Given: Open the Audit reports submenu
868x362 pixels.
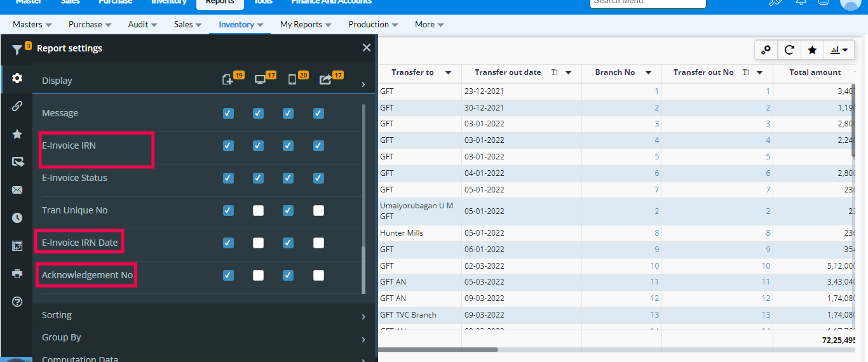Looking at the screenshot, I should 143,24.
